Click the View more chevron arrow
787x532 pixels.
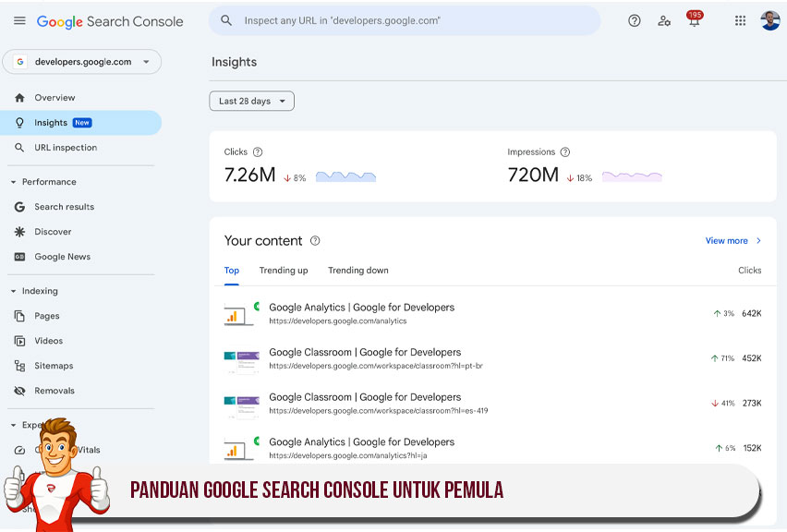coord(758,241)
